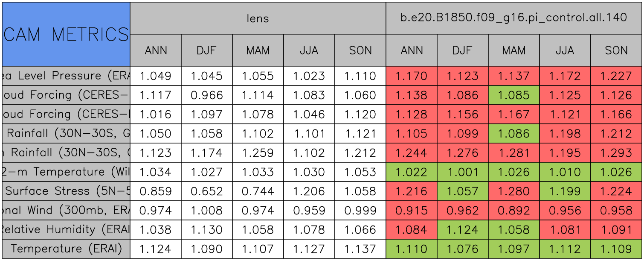The image size is (644, 261).
Task: Click the green cell showing 1.085
Action: coord(513,95)
